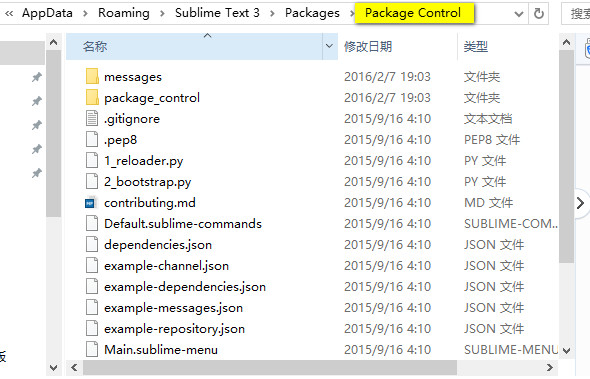
Task: Sort files by the 类型 column header
Action: 476,46
